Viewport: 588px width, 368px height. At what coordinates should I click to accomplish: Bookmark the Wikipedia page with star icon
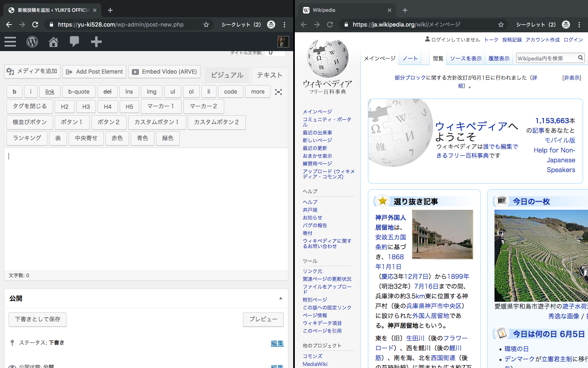click(x=501, y=25)
